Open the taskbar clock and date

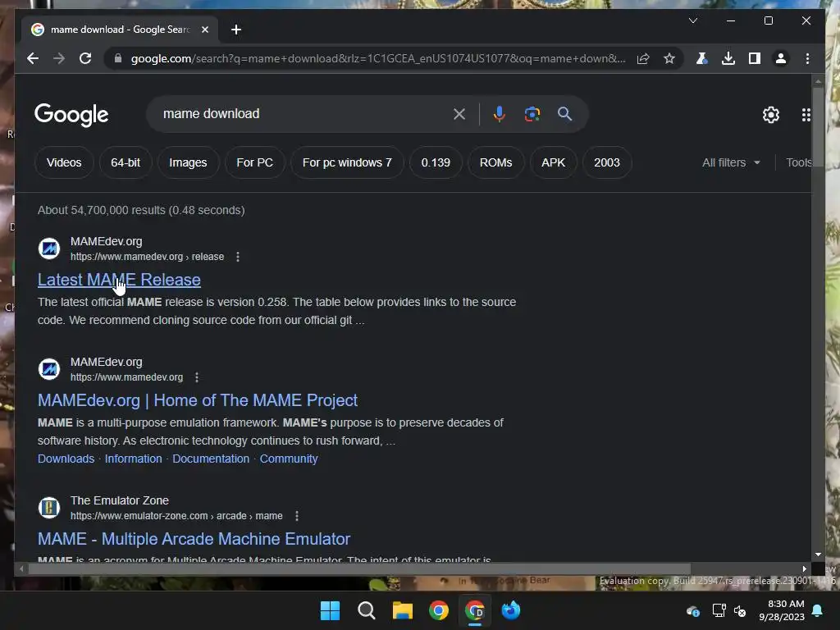[x=782, y=610]
